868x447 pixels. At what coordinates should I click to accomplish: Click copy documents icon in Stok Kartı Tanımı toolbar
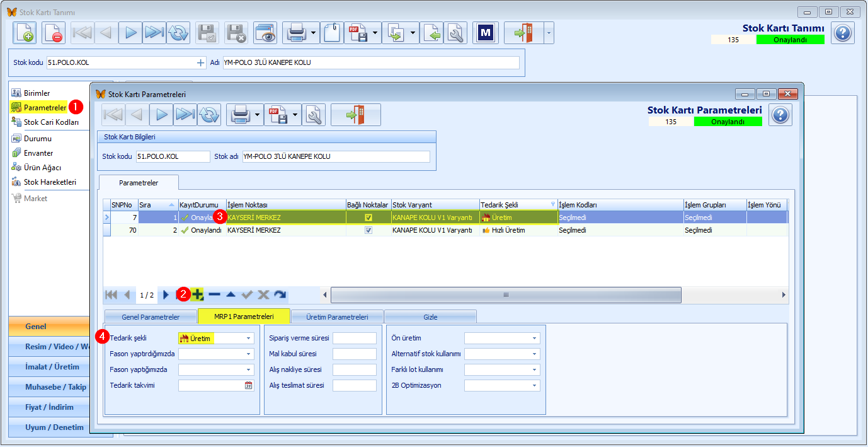point(395,33)
